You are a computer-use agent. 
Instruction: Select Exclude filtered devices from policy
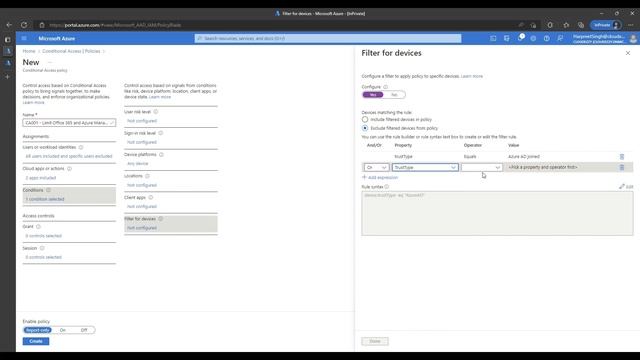point(365,128)
